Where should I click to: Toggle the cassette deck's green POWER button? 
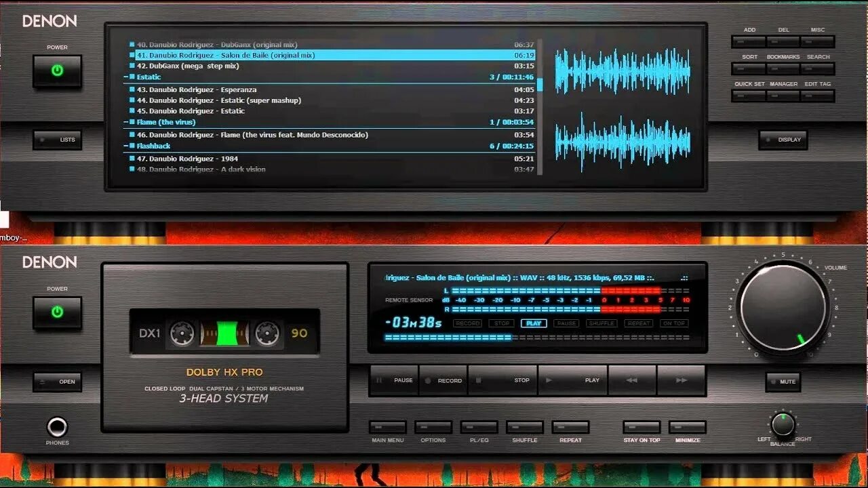(58, 312)
